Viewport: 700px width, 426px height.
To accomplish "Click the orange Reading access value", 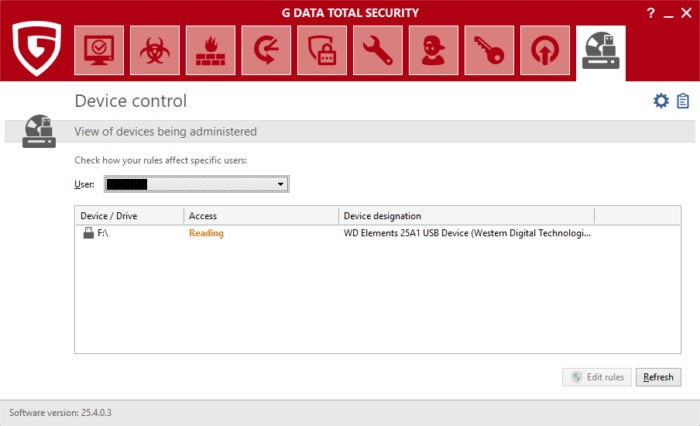I will [206, 233].
